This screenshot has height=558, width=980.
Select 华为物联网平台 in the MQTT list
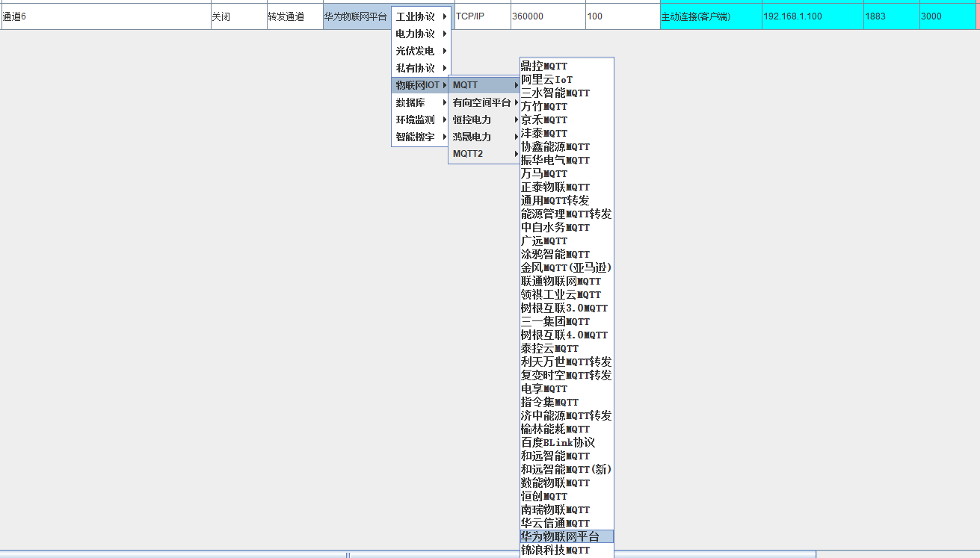coord(561,536)
